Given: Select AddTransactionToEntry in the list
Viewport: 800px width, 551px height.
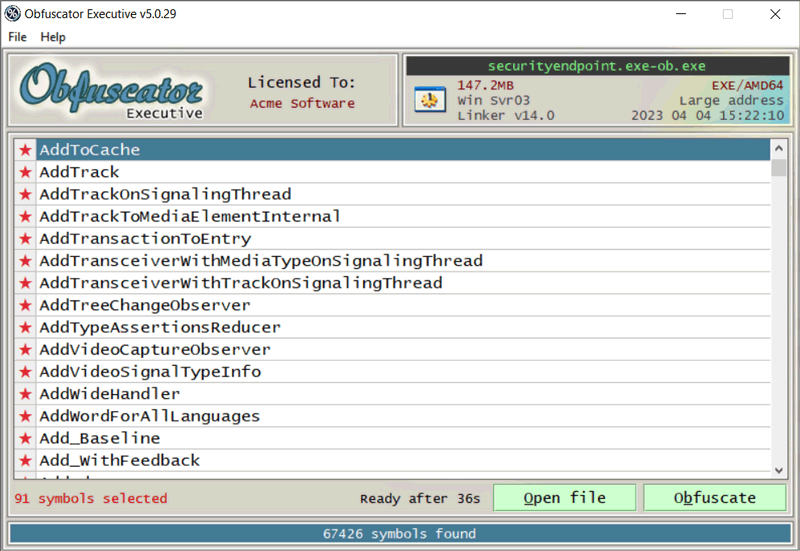Looking at the screenshot, I should pos(403,239).
